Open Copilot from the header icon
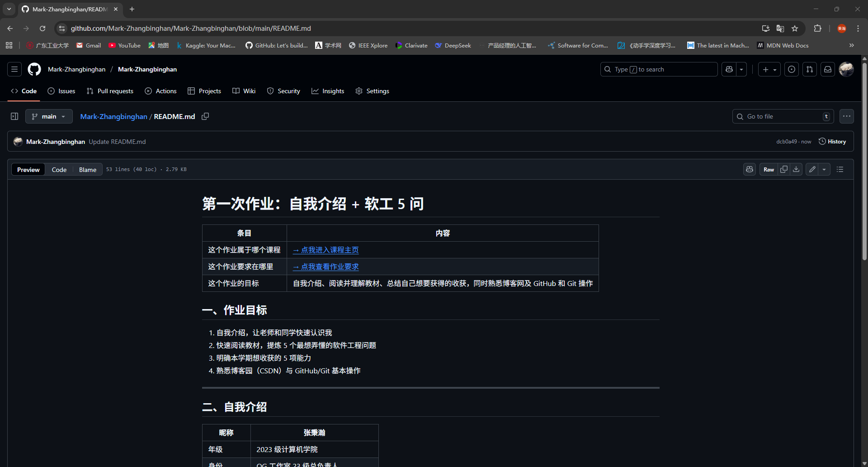 728,69
